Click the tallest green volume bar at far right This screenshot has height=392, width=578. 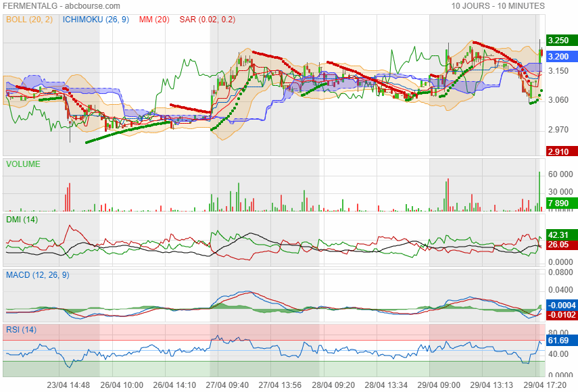[x=539, y=191]
